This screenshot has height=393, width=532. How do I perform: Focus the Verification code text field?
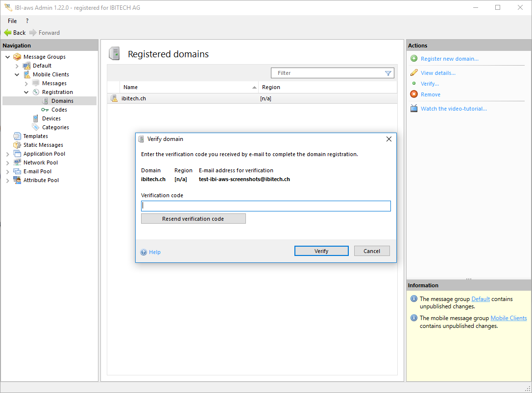coord(266,206)
